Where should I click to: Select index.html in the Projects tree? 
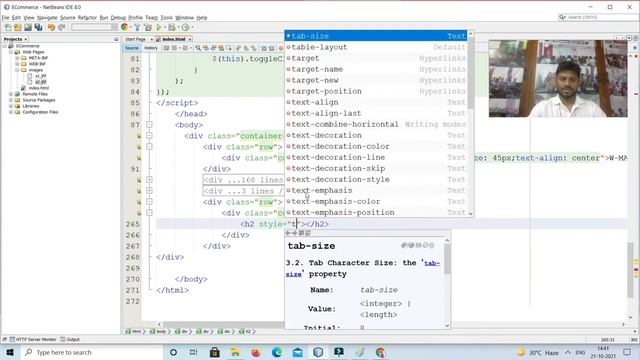tap(39, 88)
